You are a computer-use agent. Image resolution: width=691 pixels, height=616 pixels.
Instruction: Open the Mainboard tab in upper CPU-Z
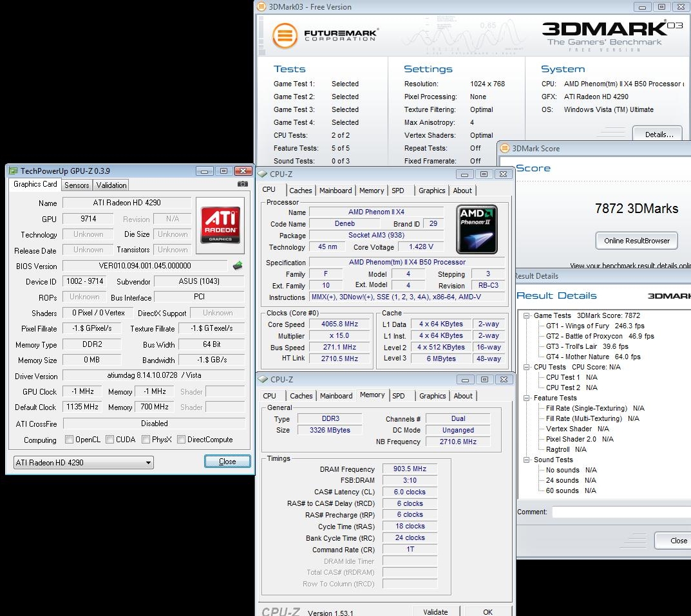[336, 191]
